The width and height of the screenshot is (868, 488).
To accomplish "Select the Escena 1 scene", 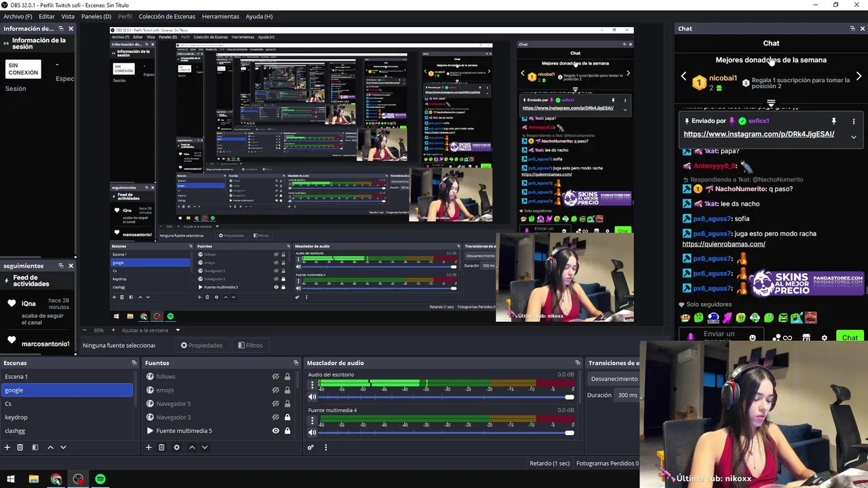I will tap(68, 376).
